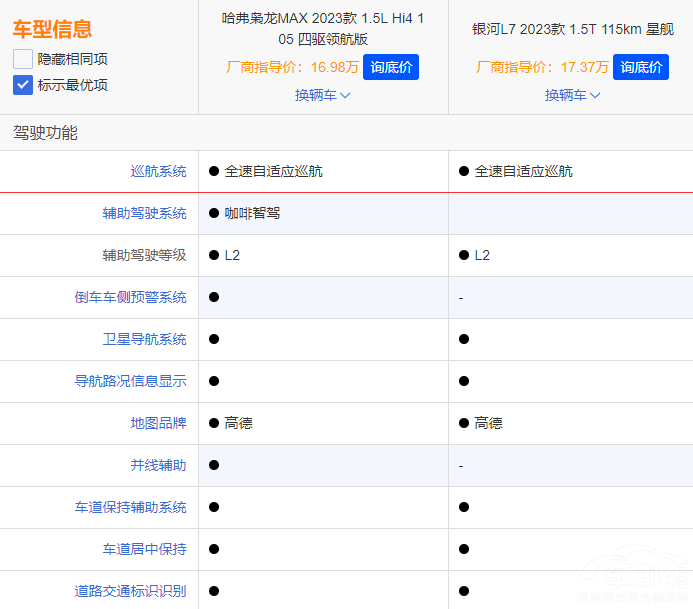Click the 卫星导航系统 parameter link
Screen dimensions: 693x609
click(144, 339)
